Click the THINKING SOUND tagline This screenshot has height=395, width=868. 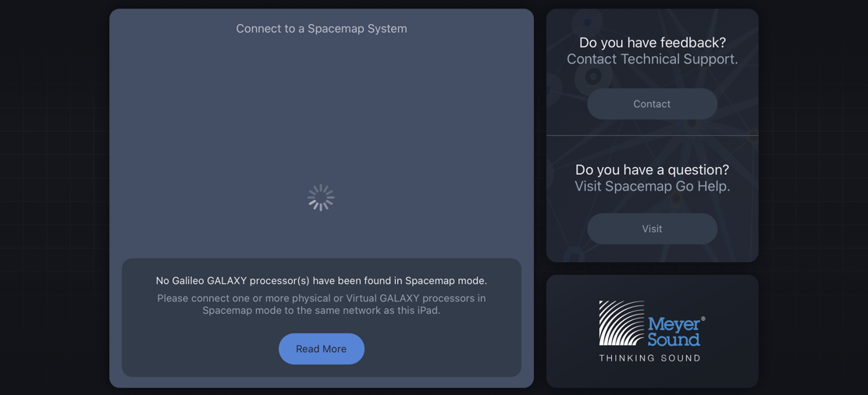(x=650, y=358)
